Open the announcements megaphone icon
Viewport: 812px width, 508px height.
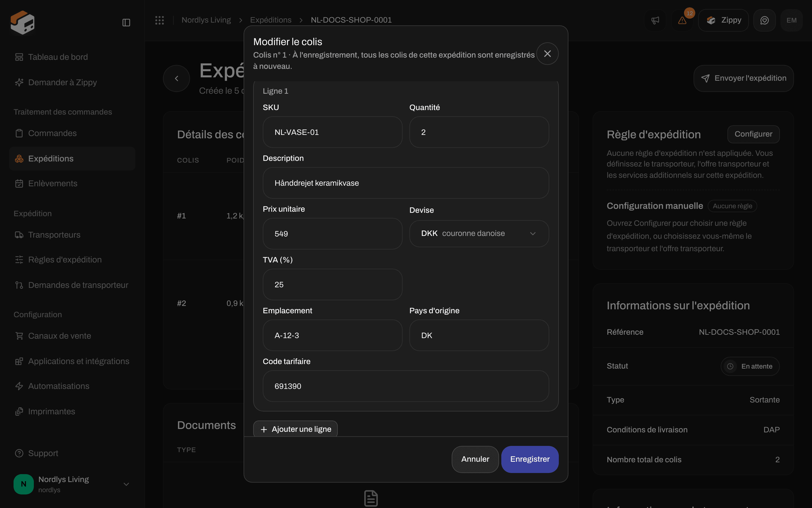[x=655, y=21]
